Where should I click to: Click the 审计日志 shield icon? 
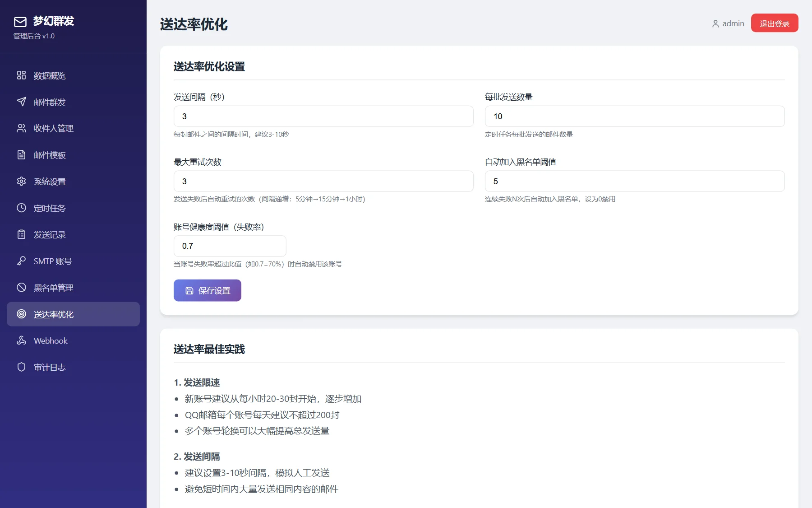pos(21,367)
